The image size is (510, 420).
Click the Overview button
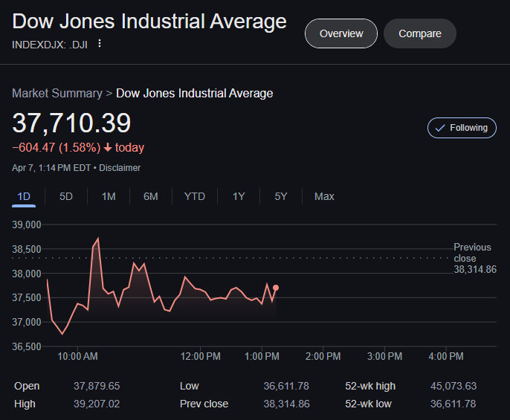tap(340, 33)
